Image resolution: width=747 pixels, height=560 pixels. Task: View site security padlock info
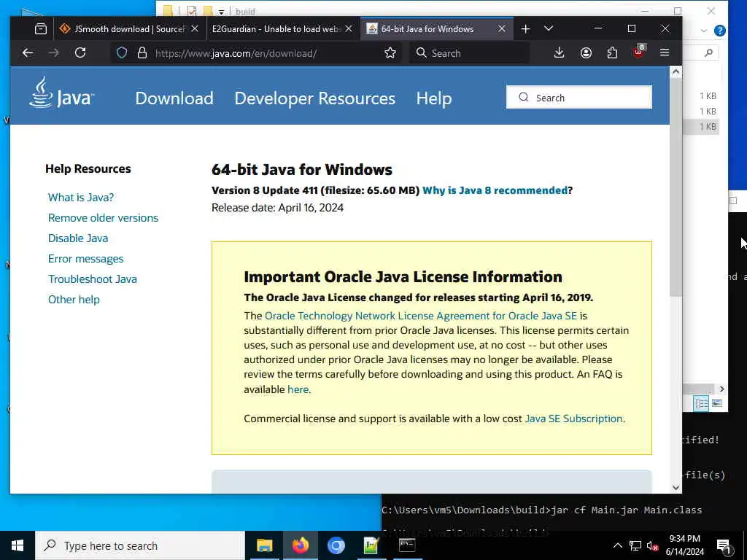(x=142, y=52)
